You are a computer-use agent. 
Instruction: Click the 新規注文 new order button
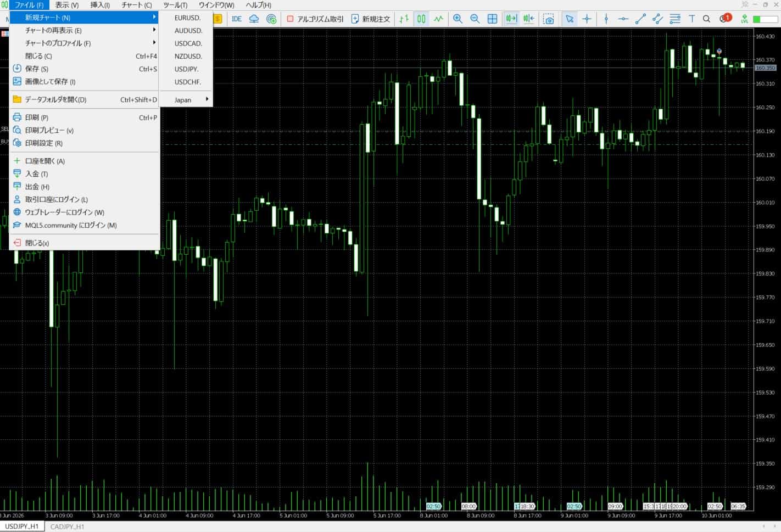pyautogui.click(x=371, y=19)
